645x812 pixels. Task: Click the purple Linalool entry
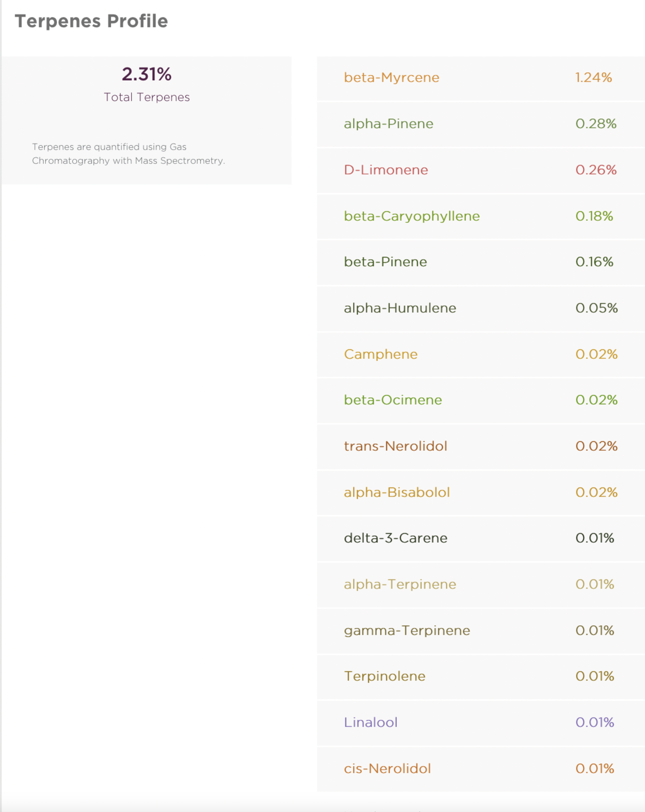pos(371,722)
